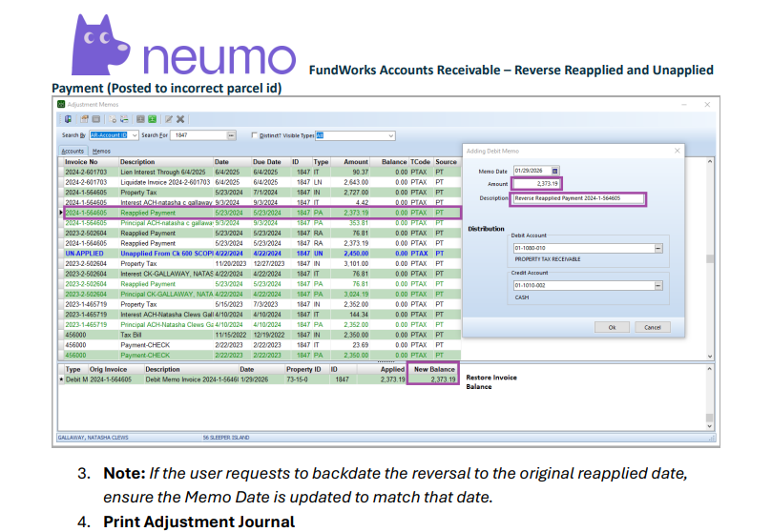Click the exit door icon in toolbar
772x532 pixels.
(69, 119)
